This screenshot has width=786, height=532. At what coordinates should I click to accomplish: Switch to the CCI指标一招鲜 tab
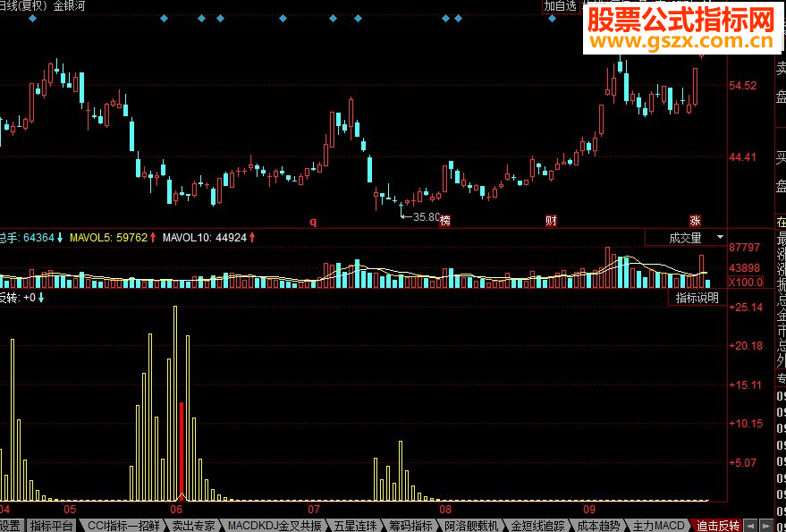(x=121, y=526)
